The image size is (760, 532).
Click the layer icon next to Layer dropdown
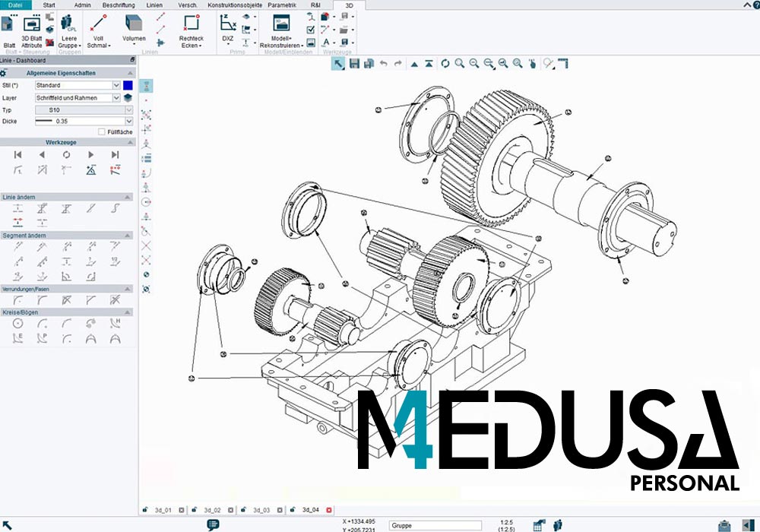(128, 98)
